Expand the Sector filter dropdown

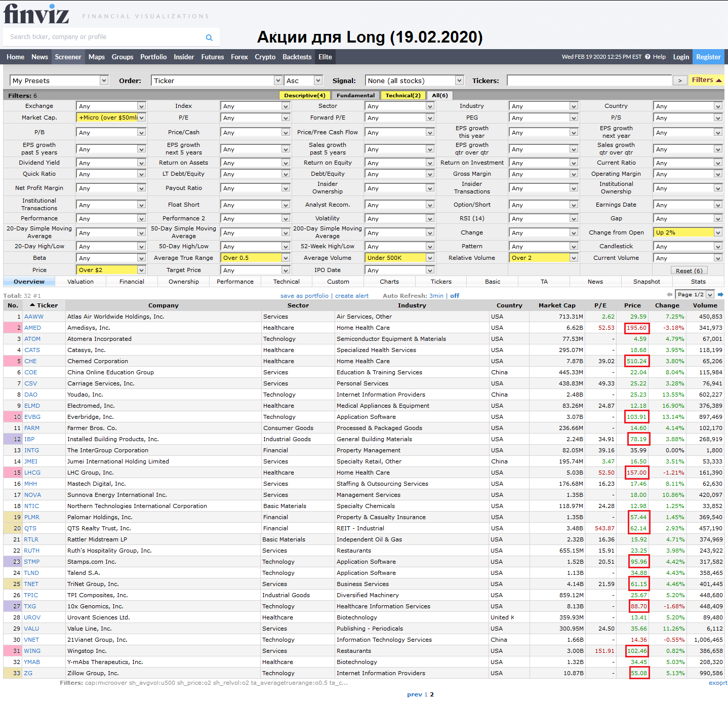coord(399,106)
